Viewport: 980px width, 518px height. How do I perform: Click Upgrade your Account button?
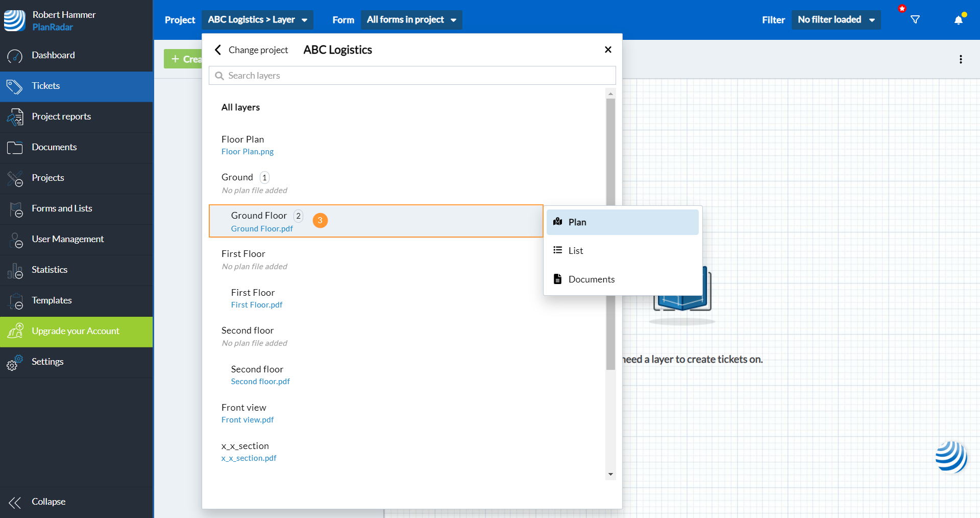pos(76,332)
